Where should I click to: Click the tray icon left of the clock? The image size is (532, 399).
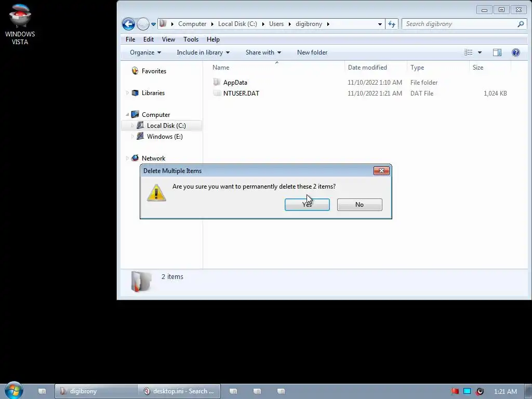click(x=480, y=391)
